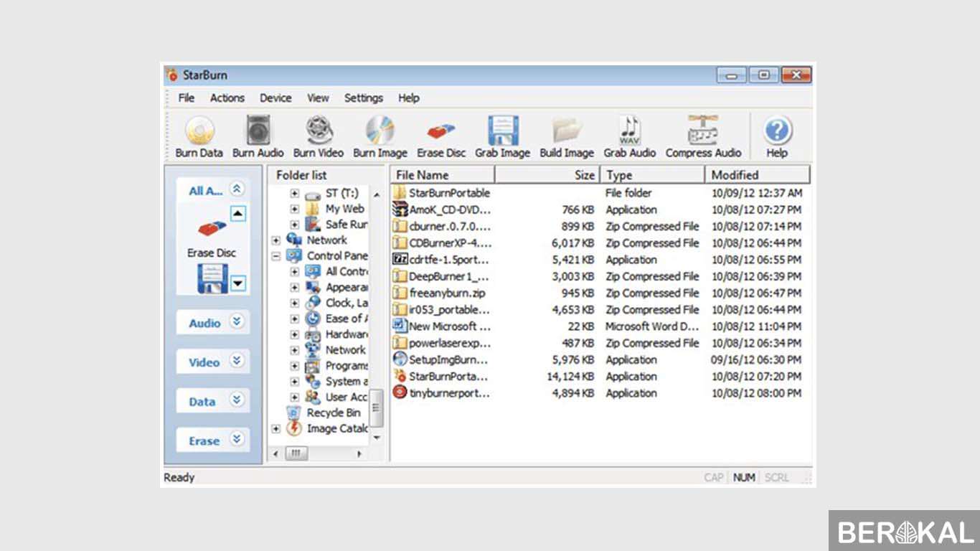980x551 pixels.
Task: Open the Settings menu
Action: click(x=364, y=98)
